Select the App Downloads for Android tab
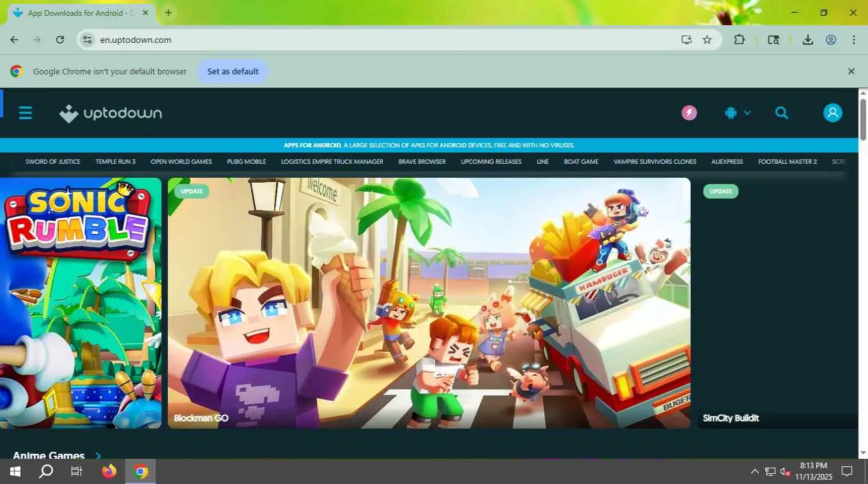The height and width of the screenshot is (484, 868). point(81,13)
